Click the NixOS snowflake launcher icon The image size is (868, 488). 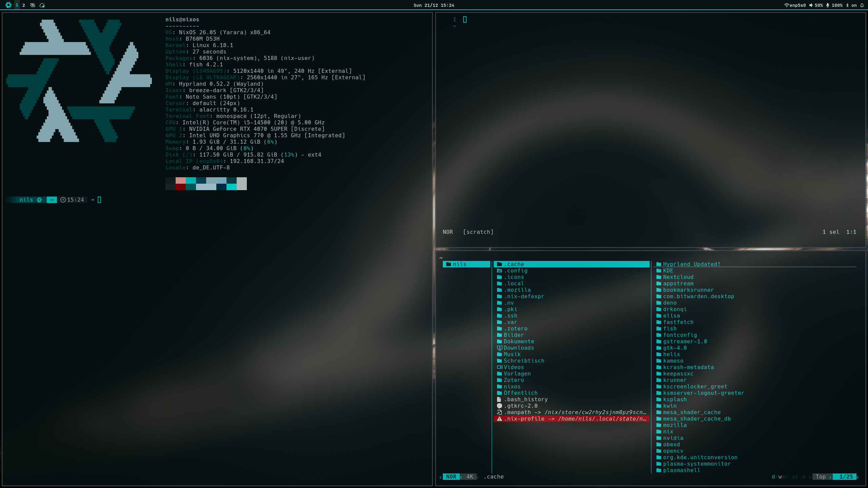coord(8,5)
